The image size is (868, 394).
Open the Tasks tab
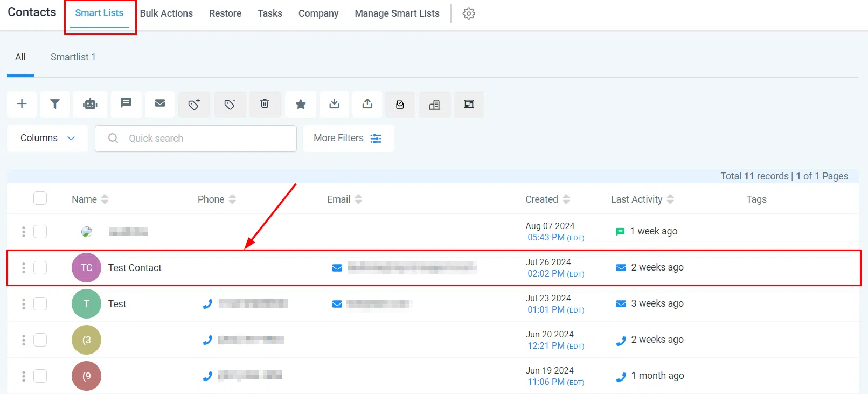[270, 13]
